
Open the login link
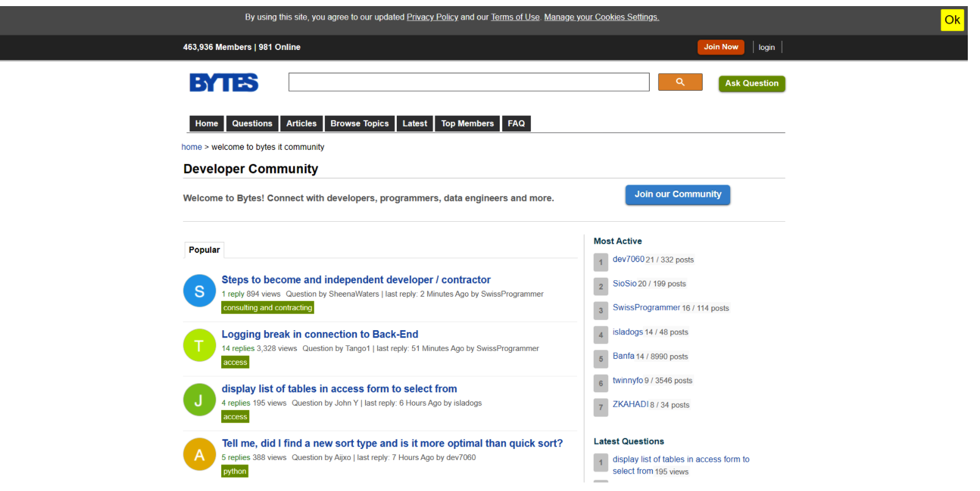point(767,48)
